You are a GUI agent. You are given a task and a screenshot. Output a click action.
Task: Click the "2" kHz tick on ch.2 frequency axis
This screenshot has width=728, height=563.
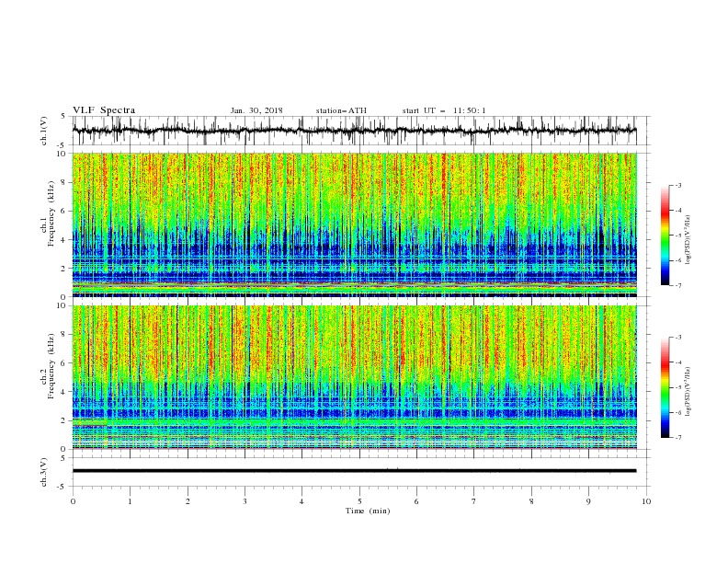[63, 420]
